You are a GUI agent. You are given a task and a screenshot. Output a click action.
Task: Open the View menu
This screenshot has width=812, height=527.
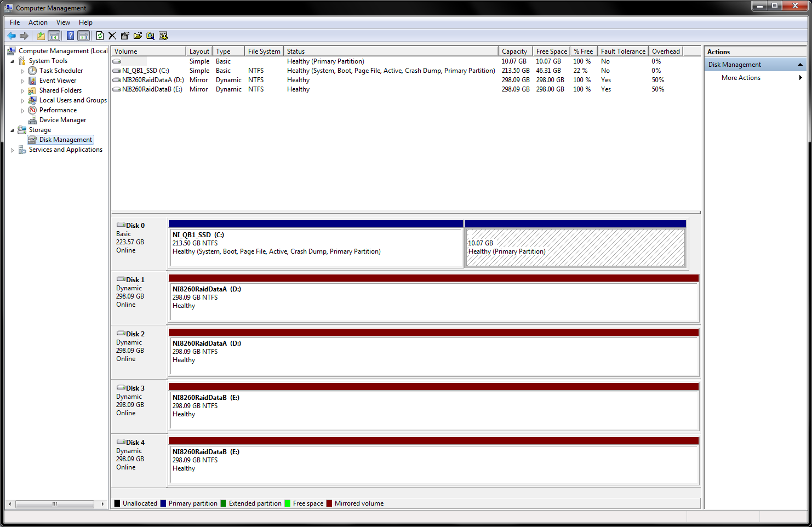[x=63, y=22]
